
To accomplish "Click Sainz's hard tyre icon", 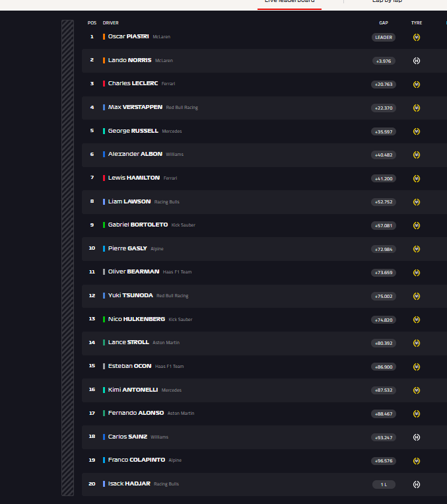I will [x=417, y=437].
